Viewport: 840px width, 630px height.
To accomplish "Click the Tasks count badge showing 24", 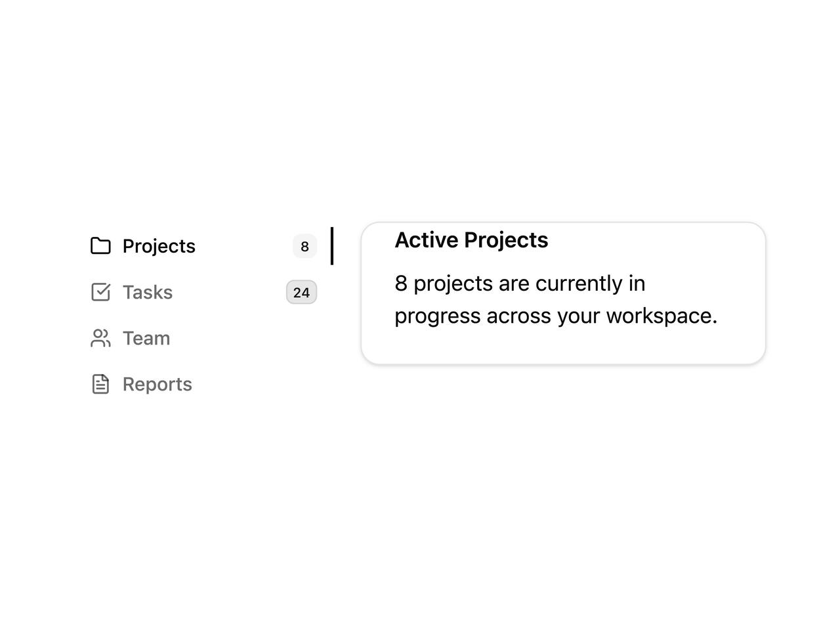I will pos(301,292).
